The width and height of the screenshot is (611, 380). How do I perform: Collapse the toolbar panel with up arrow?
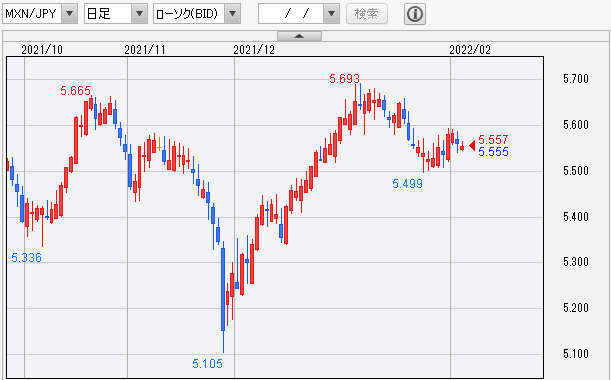[299, 36]
